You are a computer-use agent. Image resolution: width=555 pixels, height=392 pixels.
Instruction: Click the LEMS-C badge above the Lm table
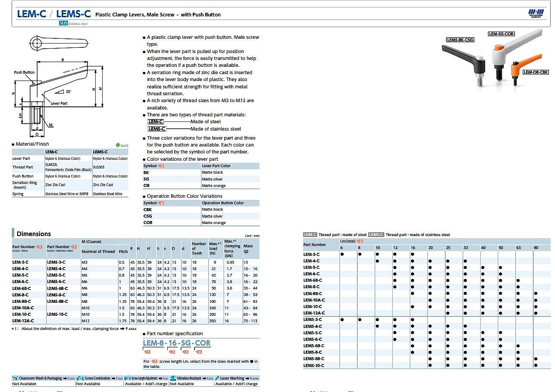[376, 235]
